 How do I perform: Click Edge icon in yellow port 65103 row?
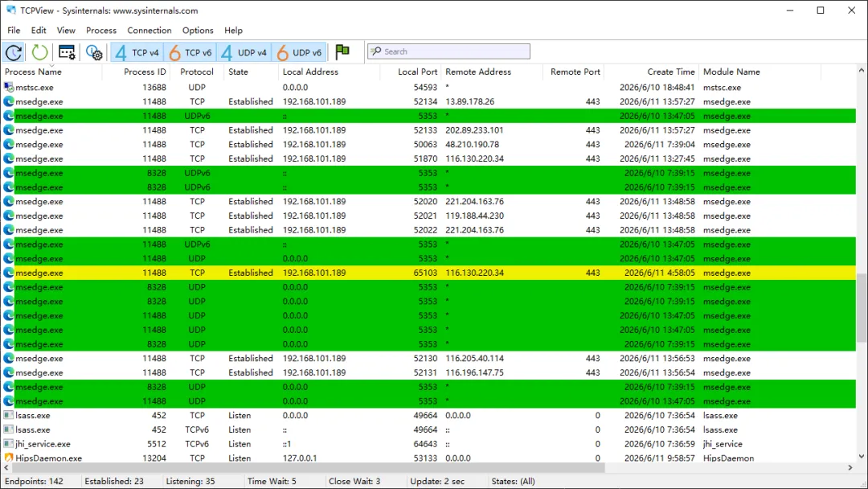click(9, 273)
